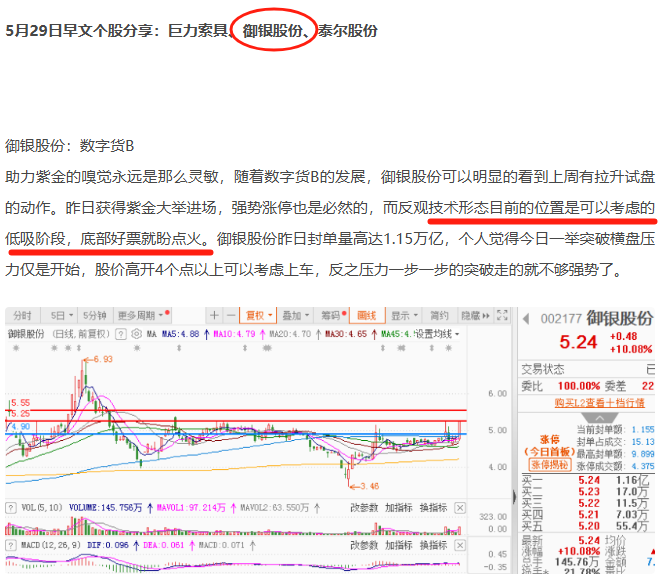Click 隐藏 hide panel button
The width and height of the screenshot is (668, 587).
coord(475,316)
